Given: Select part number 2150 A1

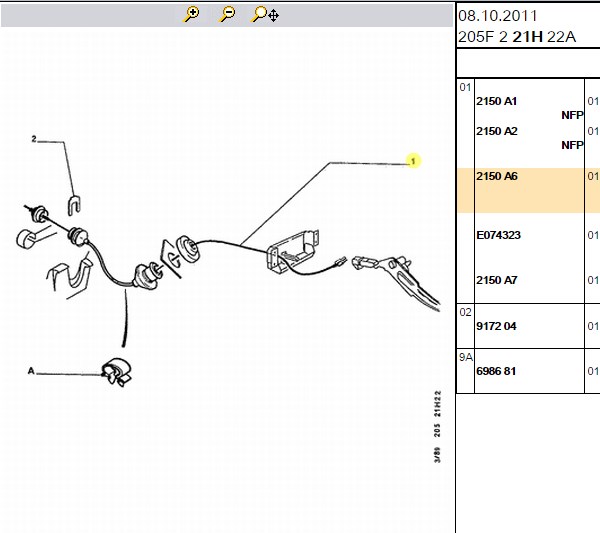Looking at the screenshot, I should coord(496,101).
